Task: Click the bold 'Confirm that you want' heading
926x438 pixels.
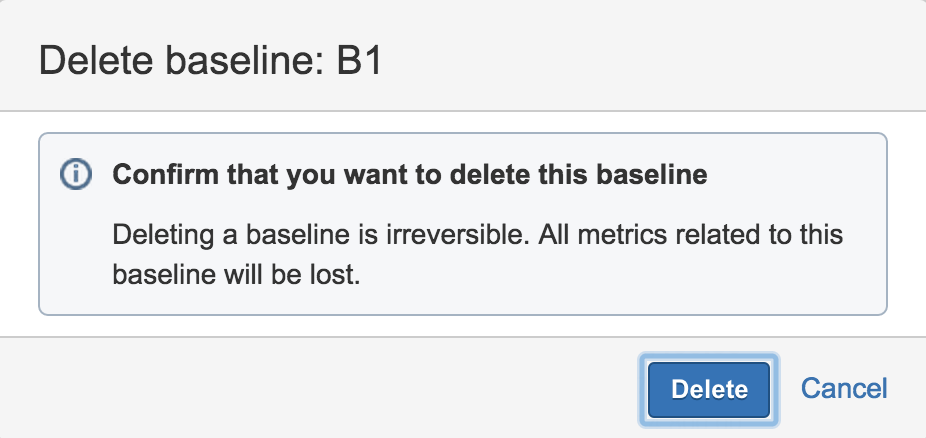Action: tap(410, 175)
